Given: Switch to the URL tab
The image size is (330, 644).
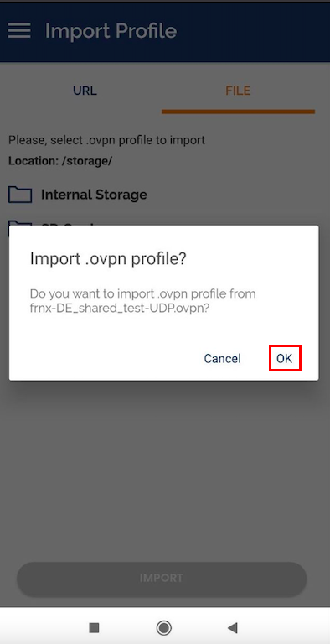Looking at the screenshot, I should pos(85,91).
